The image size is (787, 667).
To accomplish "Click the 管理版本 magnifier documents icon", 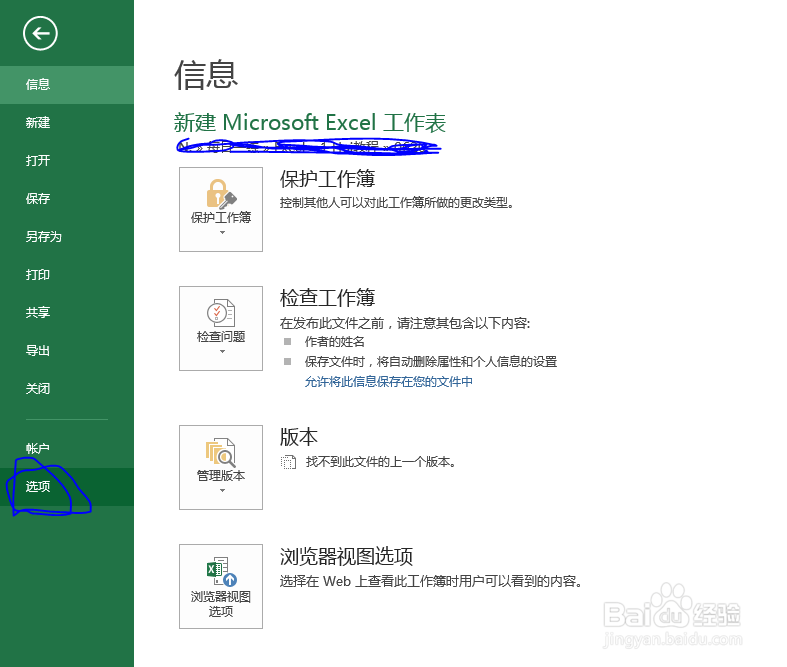I will [221, 452].
